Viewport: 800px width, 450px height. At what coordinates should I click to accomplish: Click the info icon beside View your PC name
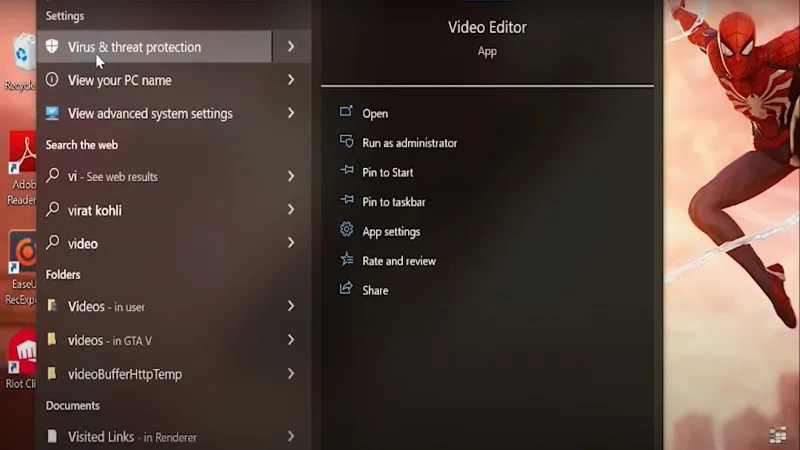click(52, 80)
